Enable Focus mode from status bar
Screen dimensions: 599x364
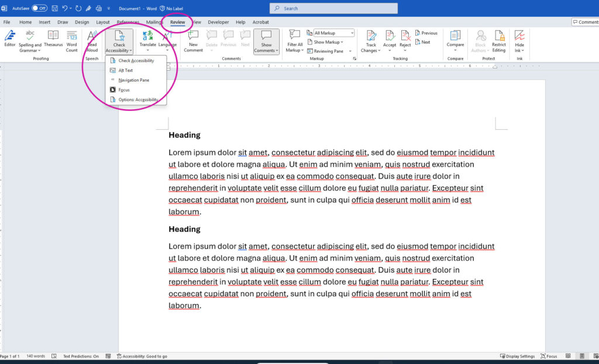point(549,356)
